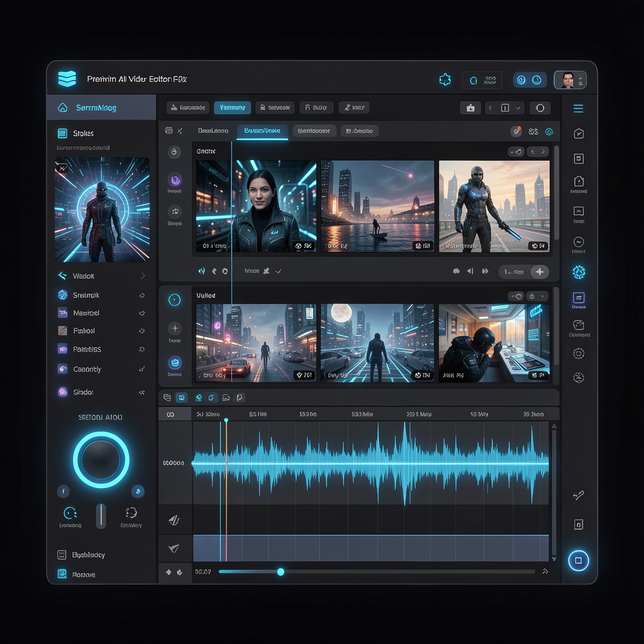Dismiss badge on masked figure preview corner
The image size is (644, 644).
tap(62, 167)
